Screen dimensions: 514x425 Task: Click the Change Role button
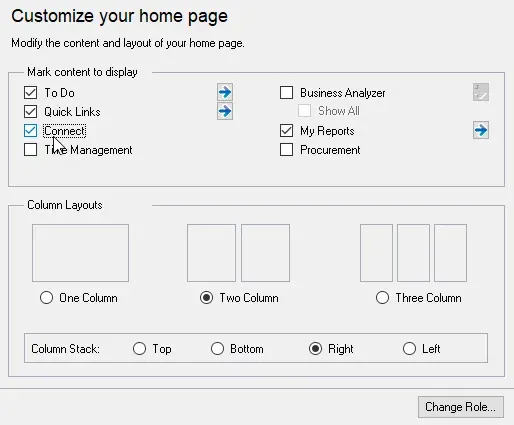461,407
